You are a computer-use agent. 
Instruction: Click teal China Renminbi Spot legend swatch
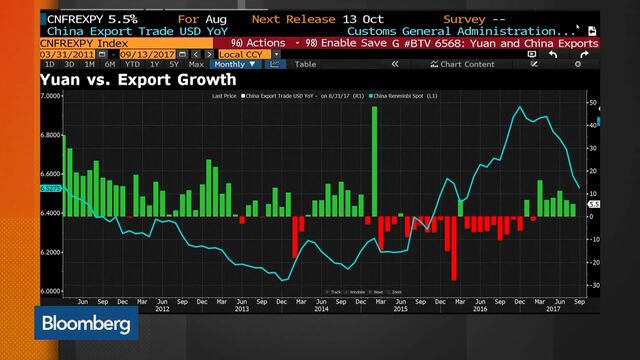click(371, 96)
